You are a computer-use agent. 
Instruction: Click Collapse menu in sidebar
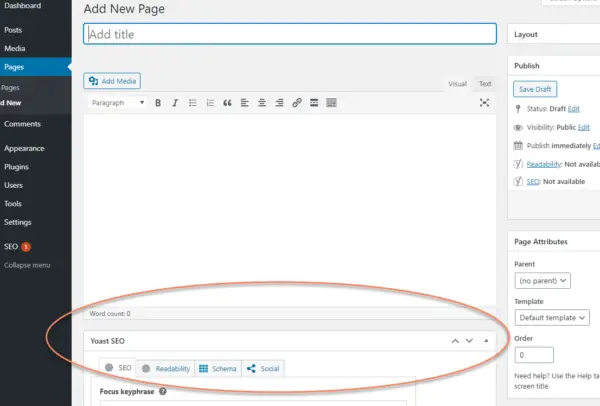[x=27, y=265]
